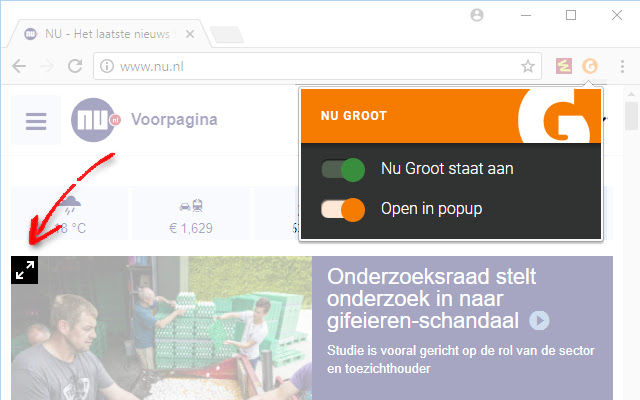
Task: Click the subtitle Studie is vooral gericht
Action: [461, 360]
